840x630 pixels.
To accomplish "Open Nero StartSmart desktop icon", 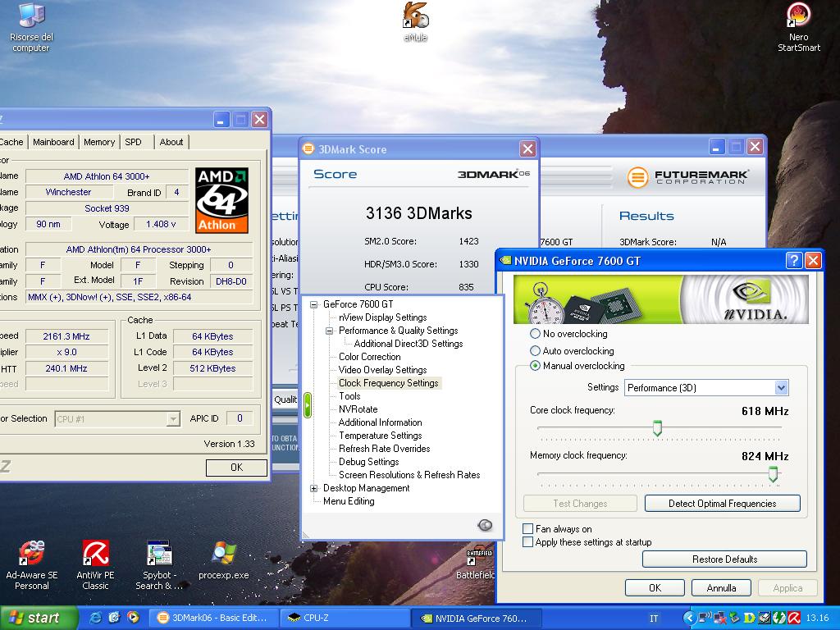I will tap(799, 27).
